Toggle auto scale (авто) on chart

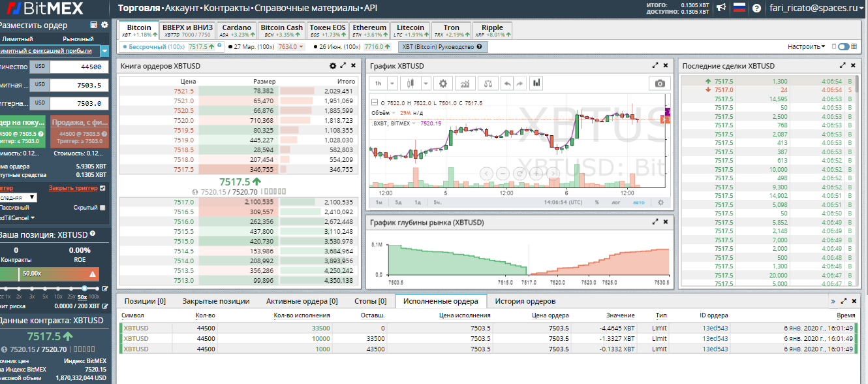click(x=638, y=202)
